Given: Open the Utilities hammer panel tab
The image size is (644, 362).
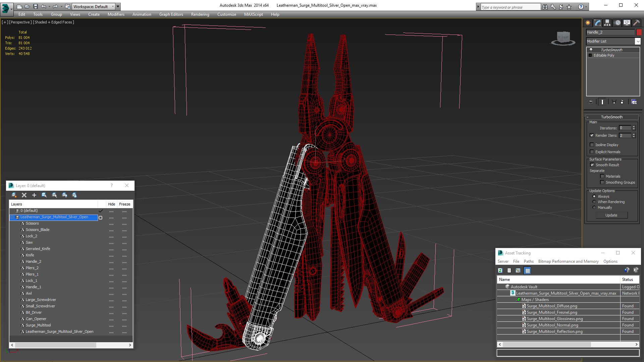Looking at the screenshot, I should [636, 23].
